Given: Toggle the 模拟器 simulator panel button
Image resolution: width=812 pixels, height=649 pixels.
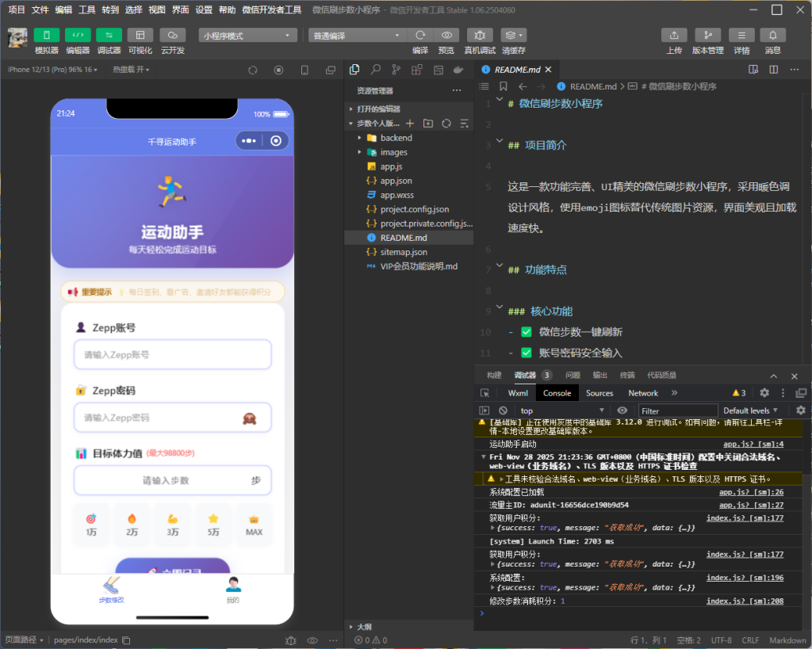Looking at the screenshot, I should (x=47, y=36).
